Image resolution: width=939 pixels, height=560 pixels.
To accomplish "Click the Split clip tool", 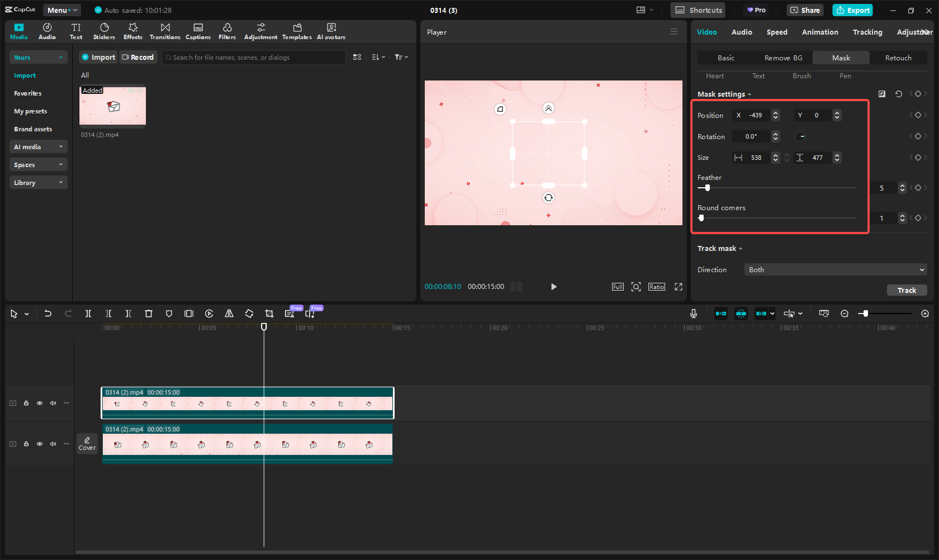I will point(88,314).
